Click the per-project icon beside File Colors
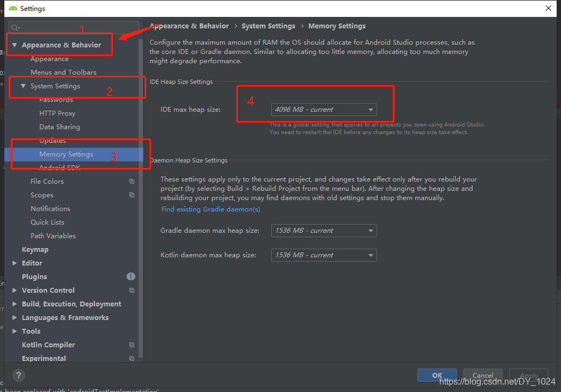Screen dimensions: 561x392 [132, 182]
